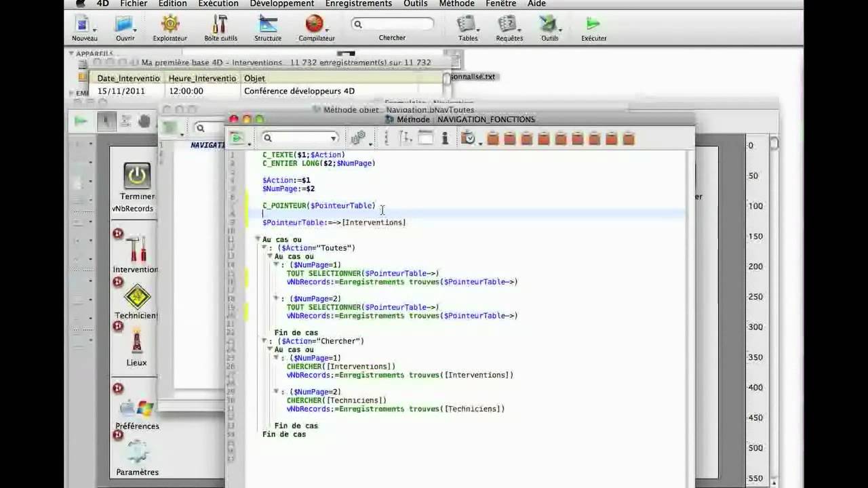Open the Fenêtre menu
This screenshot has height=488, width=868.
[x=501, y=3]
